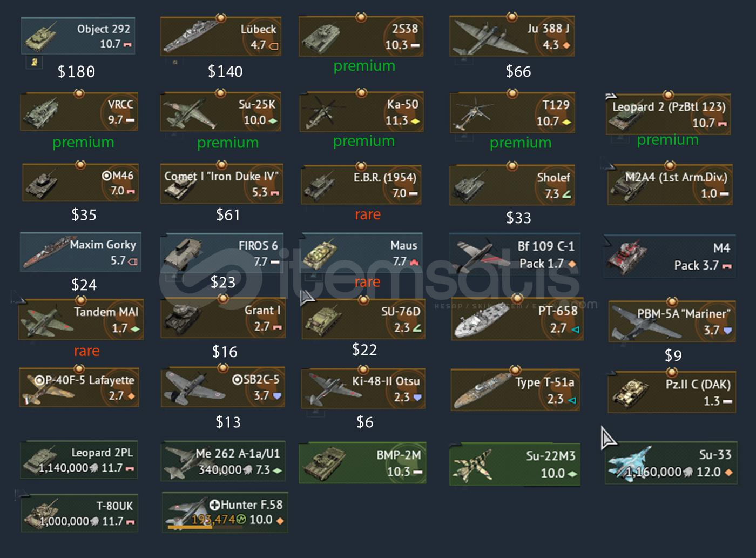Click the BMP-2M green card
This screenshot has height=558, width=756.
click(x=362, y=463)
